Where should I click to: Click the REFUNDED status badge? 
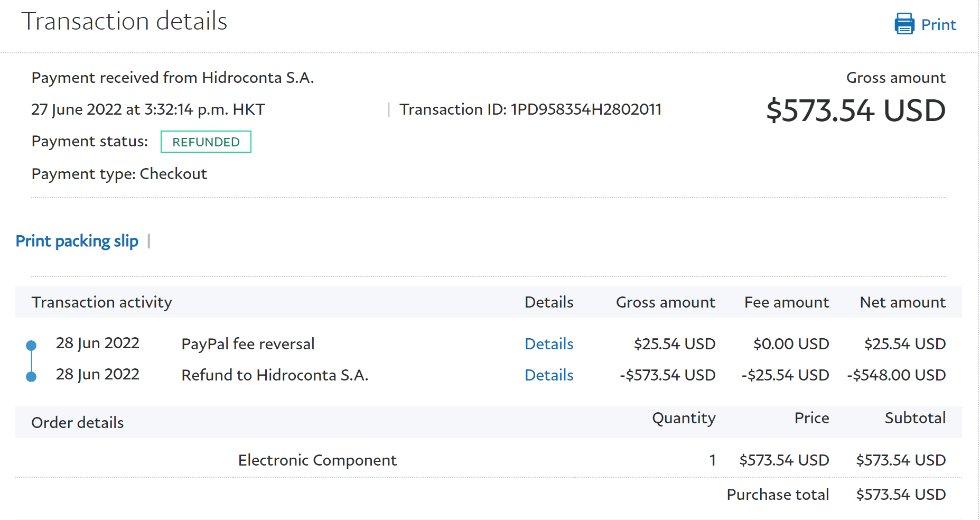(206, 142)
